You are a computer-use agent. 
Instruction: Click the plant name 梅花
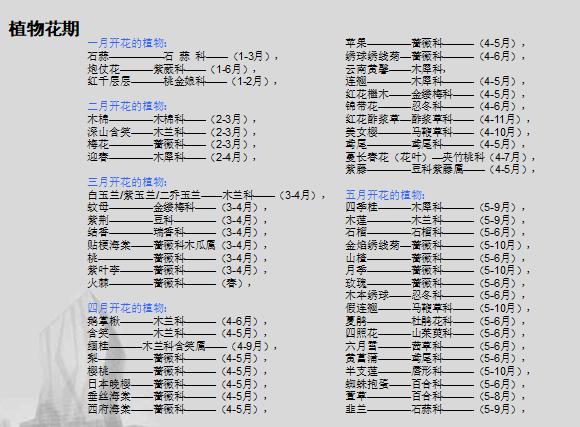(98, 144)
